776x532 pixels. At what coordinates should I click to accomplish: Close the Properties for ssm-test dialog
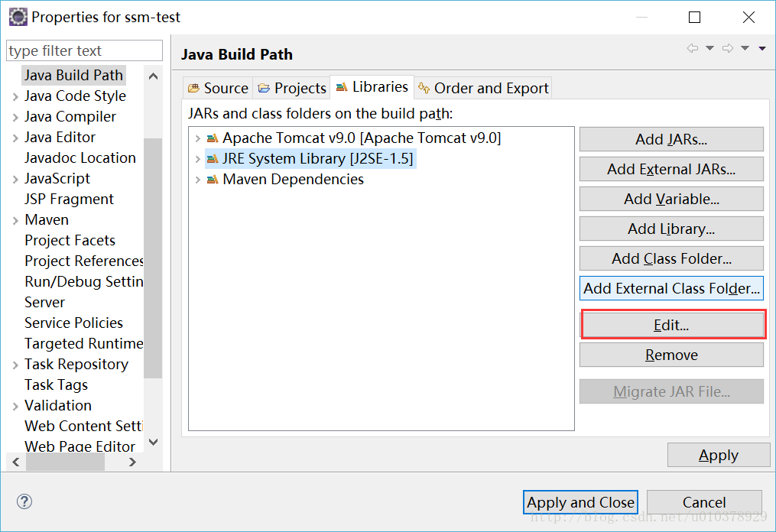748,18
